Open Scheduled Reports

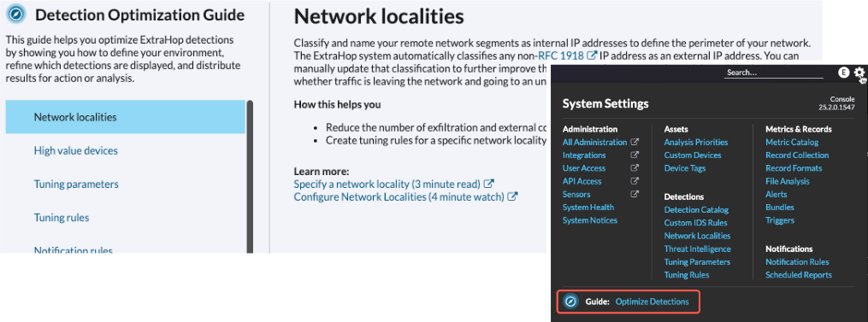click(x=799, y=275)
